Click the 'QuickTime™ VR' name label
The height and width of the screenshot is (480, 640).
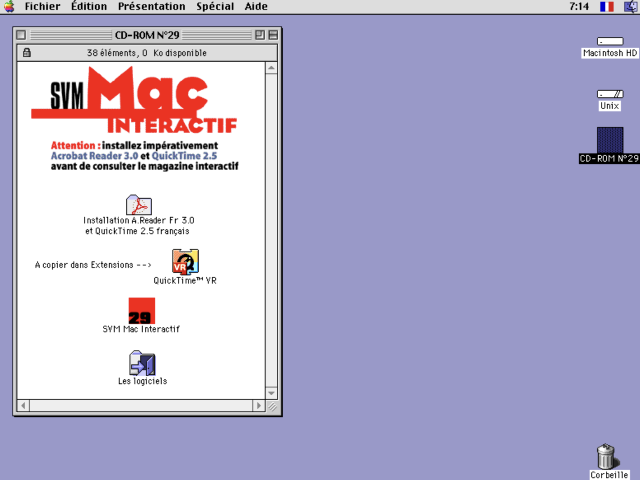coord(185,281)
